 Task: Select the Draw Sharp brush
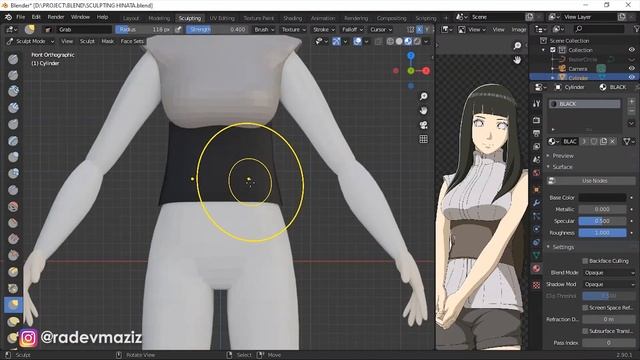pos(13,75)
